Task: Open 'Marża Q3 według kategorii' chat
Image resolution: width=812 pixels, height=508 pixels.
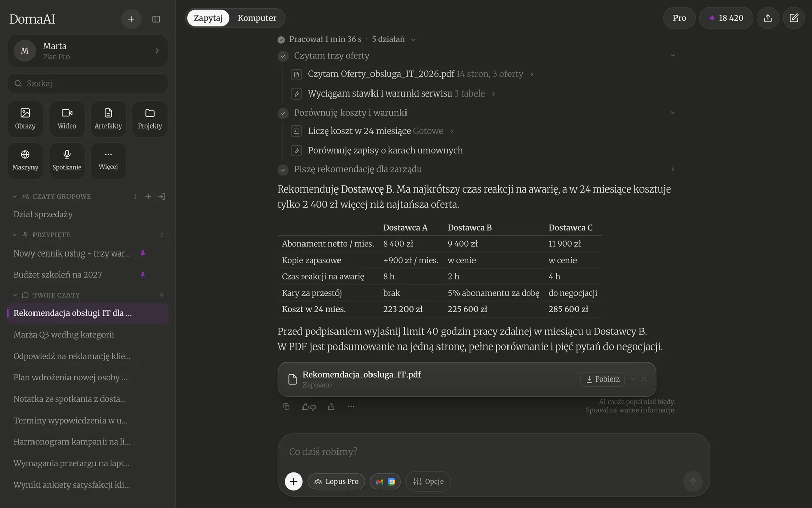Action: tap(87, 335)
